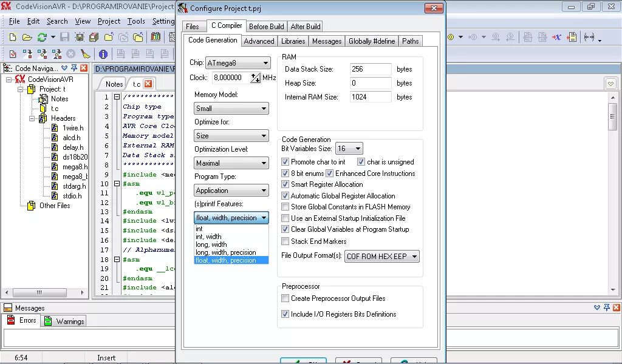The image size is (622, 364).
Task: Click the Compile file icon
Action: (x=27, y=54)
